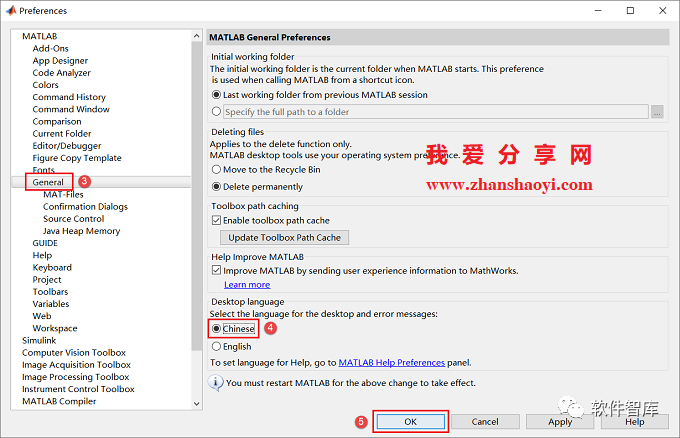
Task: Open Current Folder preferences
Action: [x=62, y=134]
